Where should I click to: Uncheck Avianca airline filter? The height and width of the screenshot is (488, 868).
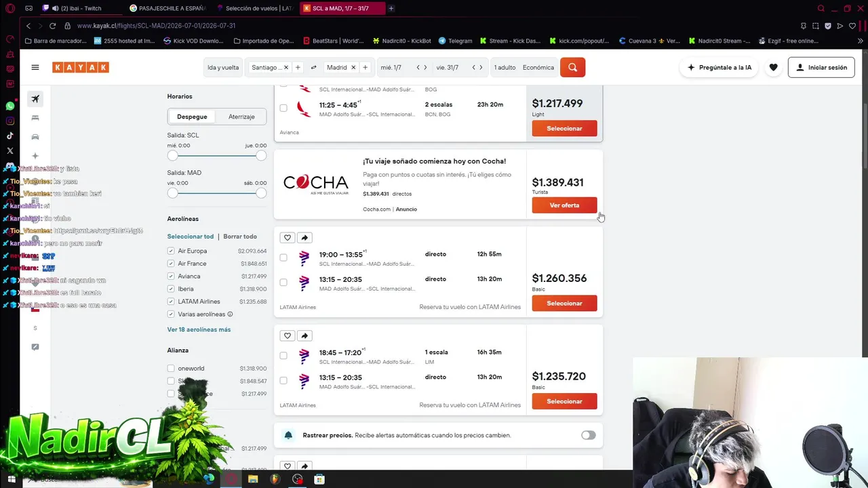(171, 276)
